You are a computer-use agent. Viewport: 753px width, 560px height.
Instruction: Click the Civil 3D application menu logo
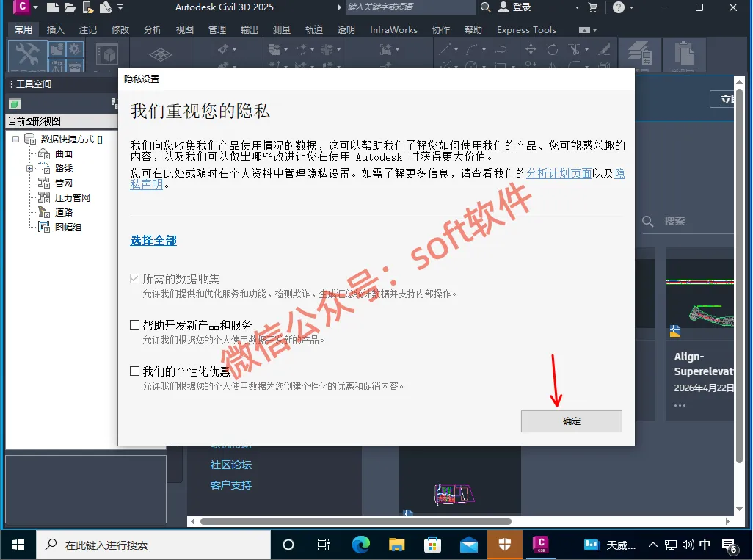[21, 7]
